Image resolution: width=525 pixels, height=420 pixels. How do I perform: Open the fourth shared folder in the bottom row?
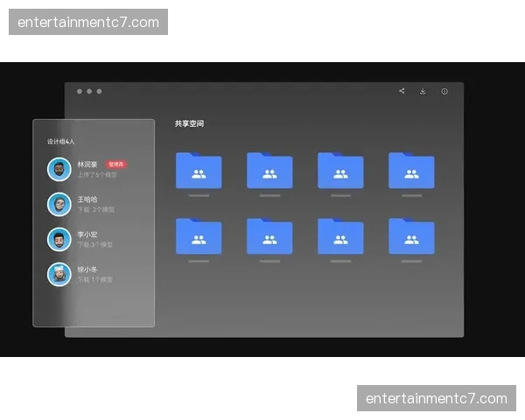[x=411, y=236]
